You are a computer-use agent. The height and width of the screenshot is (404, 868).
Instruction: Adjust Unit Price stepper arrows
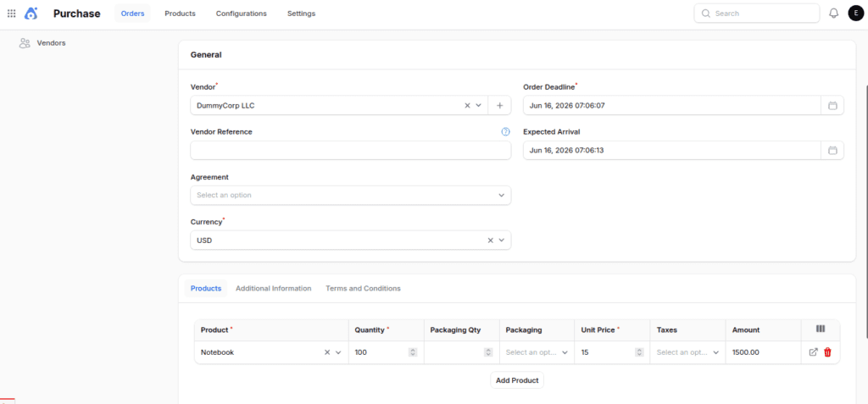pos(639,352)
